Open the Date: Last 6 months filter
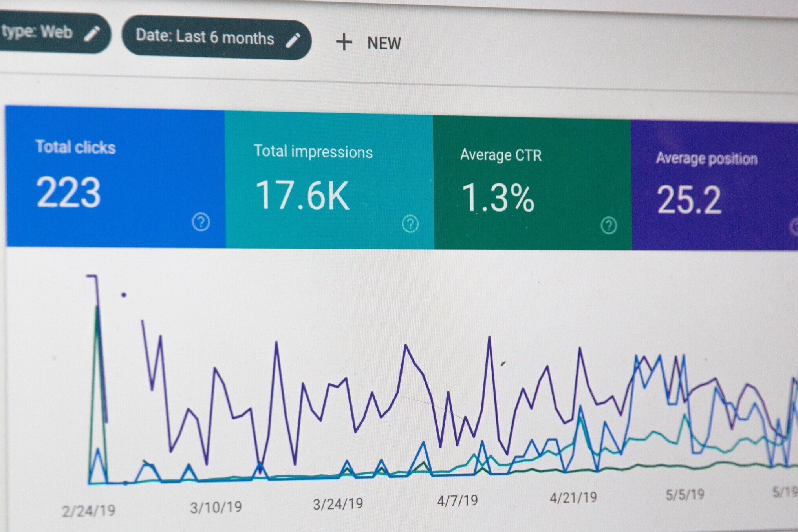 [x=205, y=37]
